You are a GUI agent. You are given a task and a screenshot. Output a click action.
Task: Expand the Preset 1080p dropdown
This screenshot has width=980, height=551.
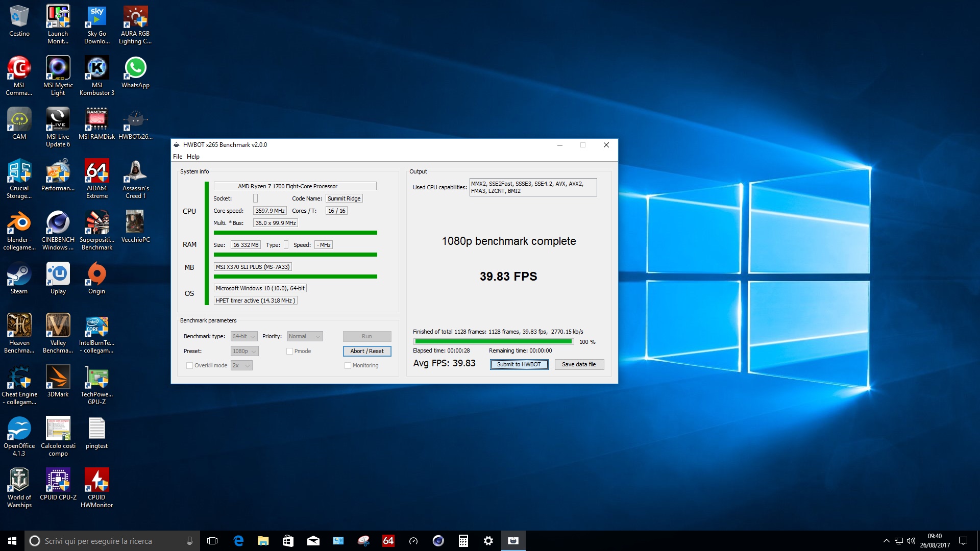click(x=244, y=351)
